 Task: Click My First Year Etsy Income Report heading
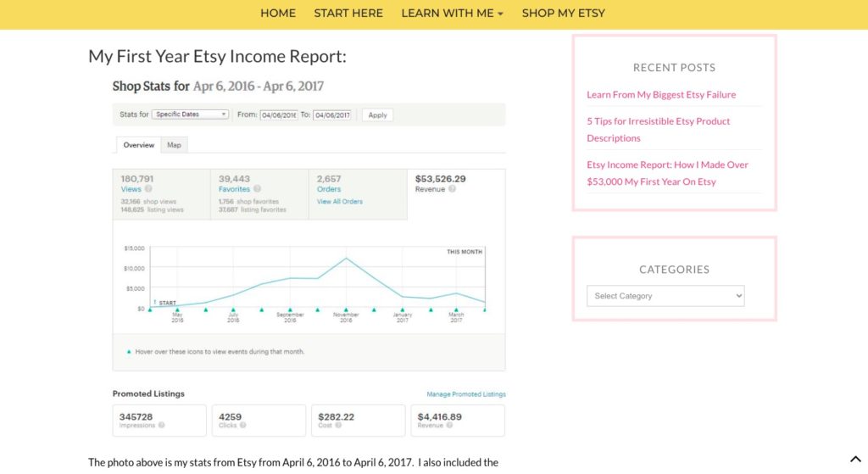[x=218, y=57]
